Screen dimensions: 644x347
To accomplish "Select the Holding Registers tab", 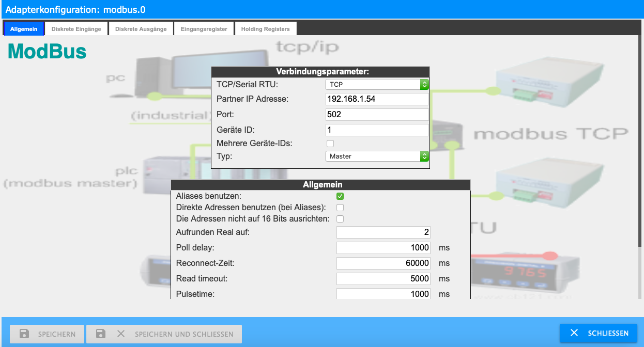I will tap(265, 29).
